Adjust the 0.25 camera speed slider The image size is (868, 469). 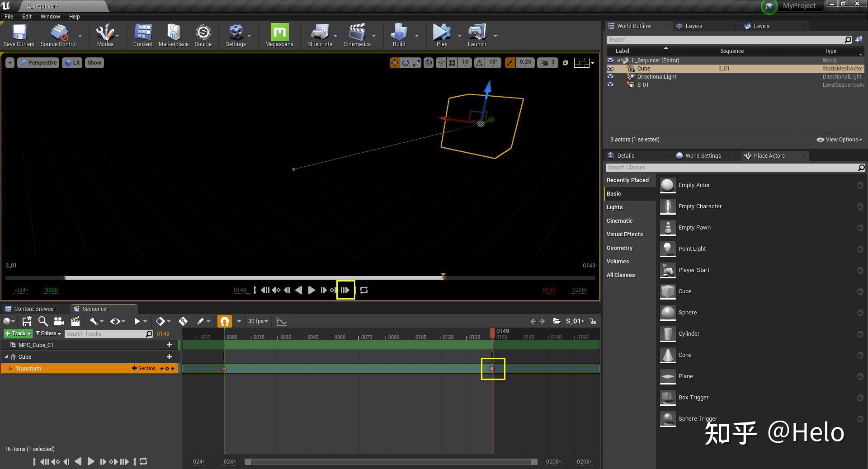pos(525,63)
